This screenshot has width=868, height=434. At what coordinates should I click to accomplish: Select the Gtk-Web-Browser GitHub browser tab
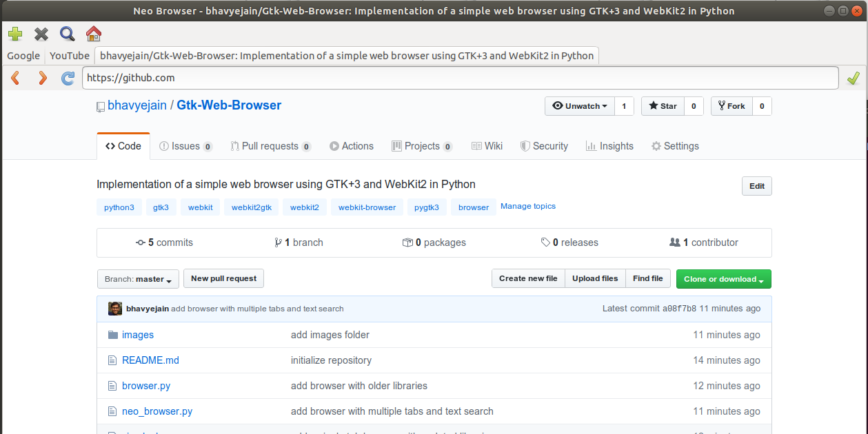tap(347, 56)
